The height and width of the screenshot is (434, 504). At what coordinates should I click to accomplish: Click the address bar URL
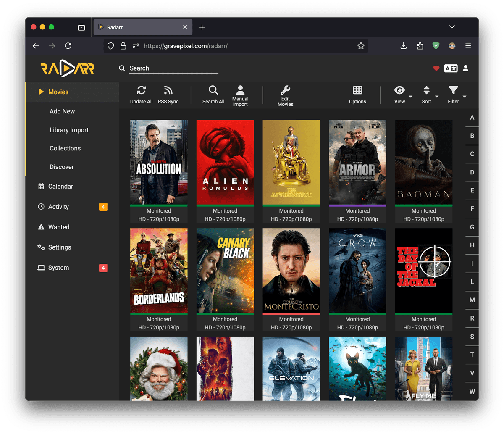(186, 46)
